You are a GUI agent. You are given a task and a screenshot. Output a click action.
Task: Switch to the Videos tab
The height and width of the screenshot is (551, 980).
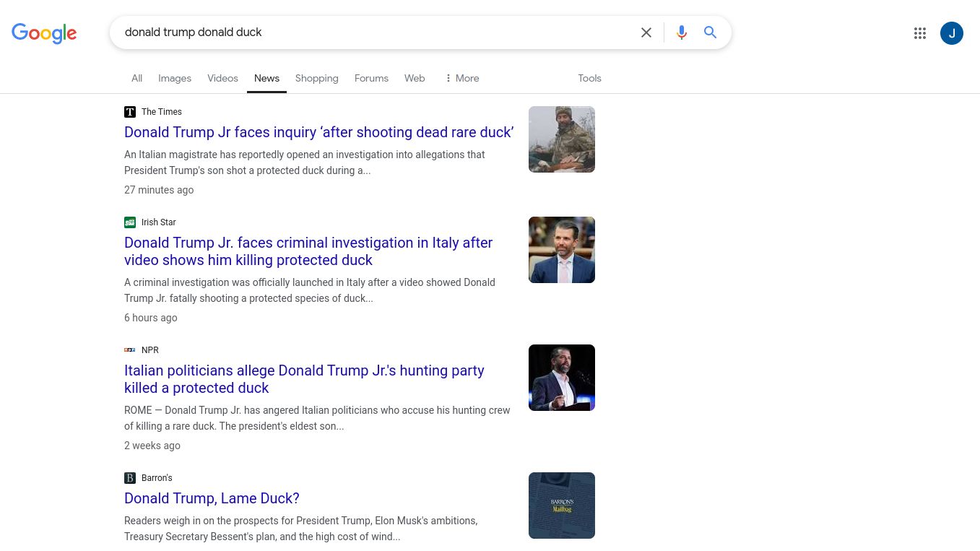(222, 78)
